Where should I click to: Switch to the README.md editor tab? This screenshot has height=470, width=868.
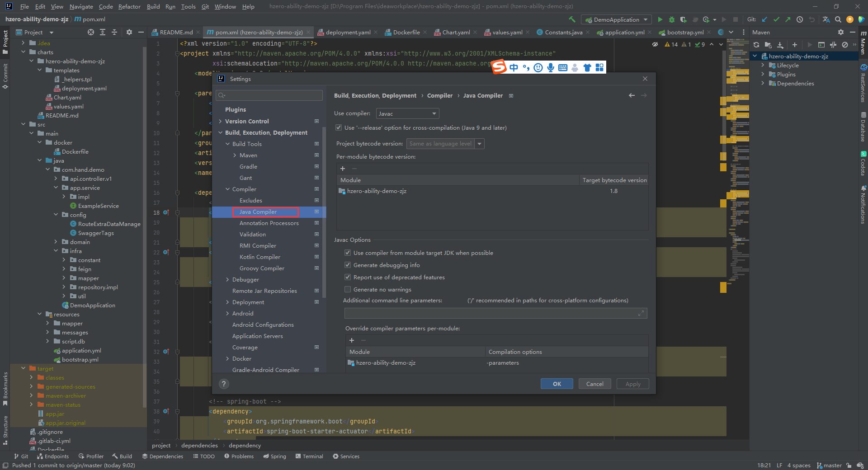click(176, 32)
